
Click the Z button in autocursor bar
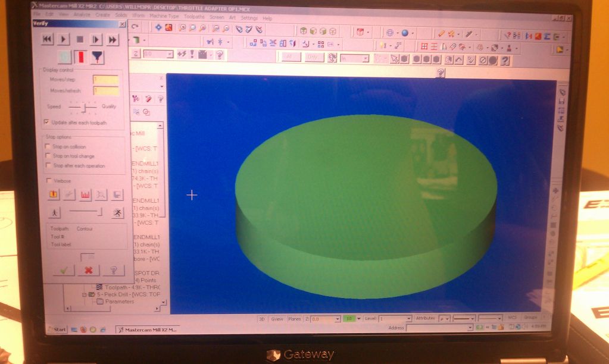(x=136, y=54)
